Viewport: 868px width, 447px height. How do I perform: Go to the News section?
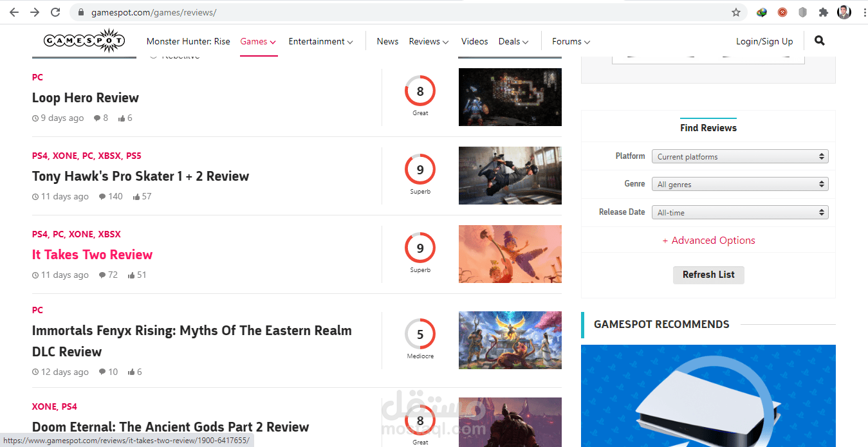tap(387, 41)
